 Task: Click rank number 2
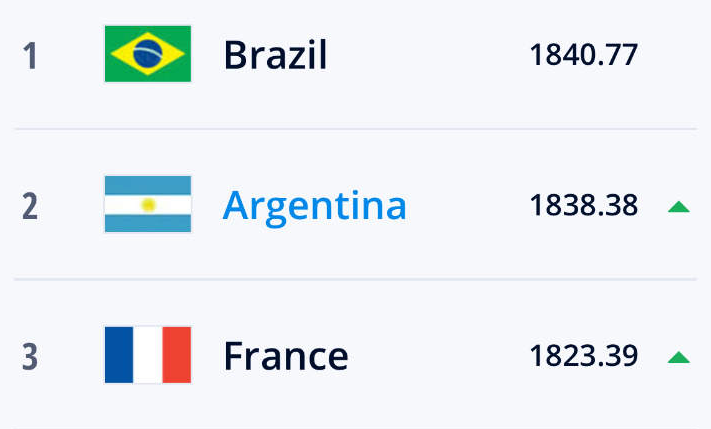coord(30,206)
